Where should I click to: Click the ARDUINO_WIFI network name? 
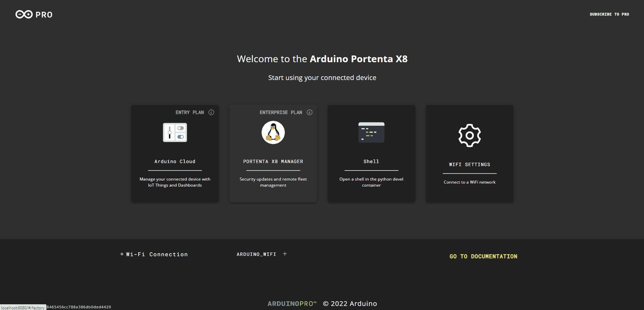(x=256, y=255)
